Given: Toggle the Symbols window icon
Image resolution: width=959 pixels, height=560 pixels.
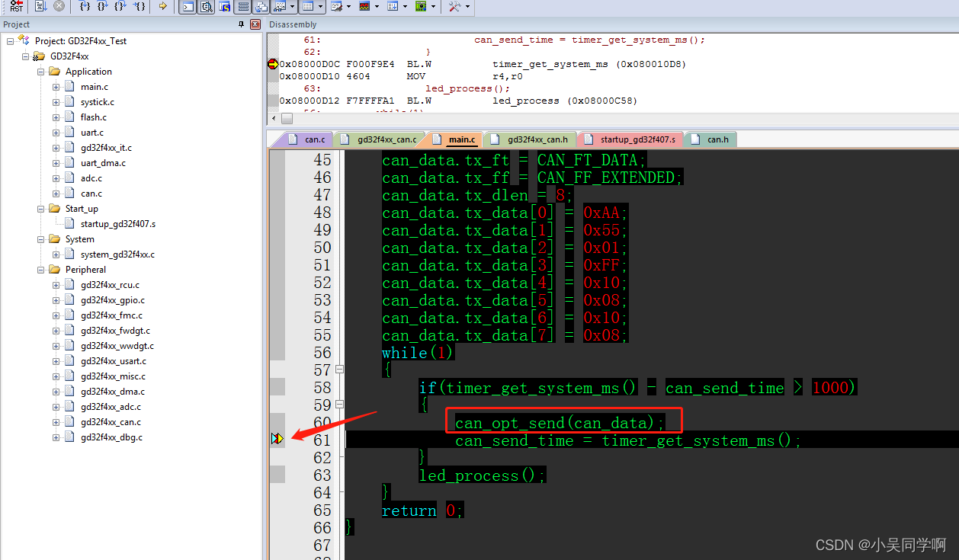Looking at the screenshot, I should (224, 7).
